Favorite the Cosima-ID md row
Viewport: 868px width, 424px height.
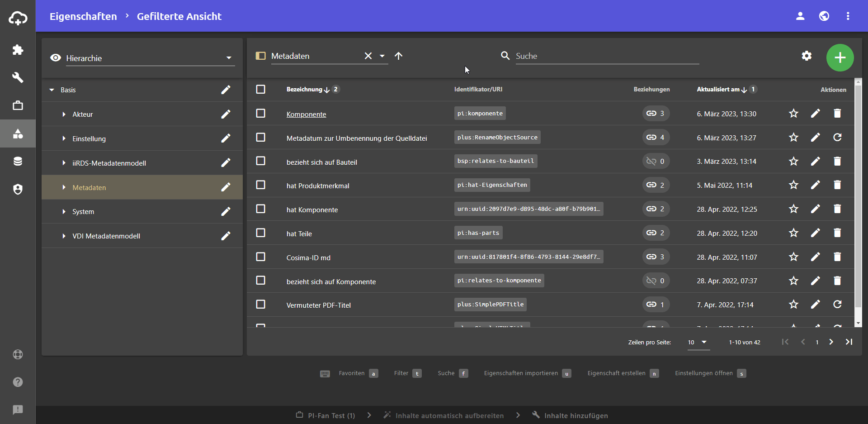point(793,257)
